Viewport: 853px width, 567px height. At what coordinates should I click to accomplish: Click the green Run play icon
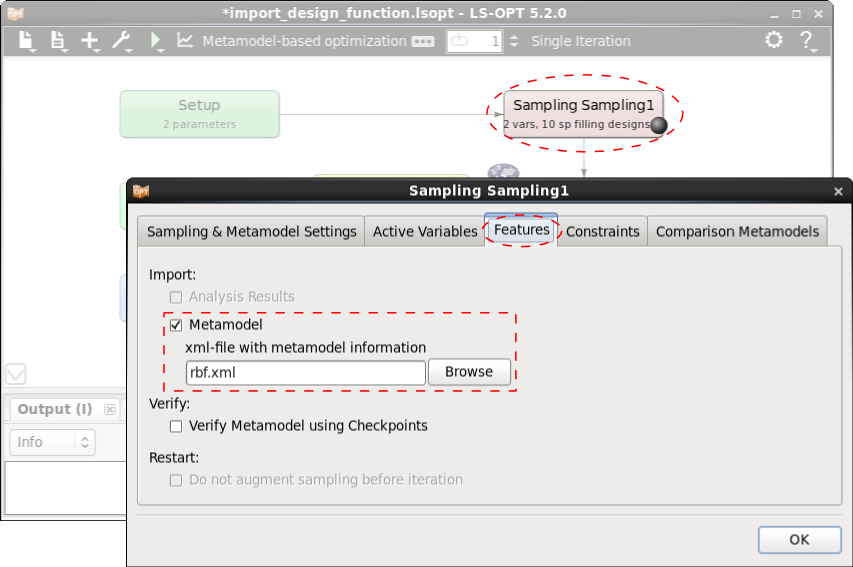point(156,40)
